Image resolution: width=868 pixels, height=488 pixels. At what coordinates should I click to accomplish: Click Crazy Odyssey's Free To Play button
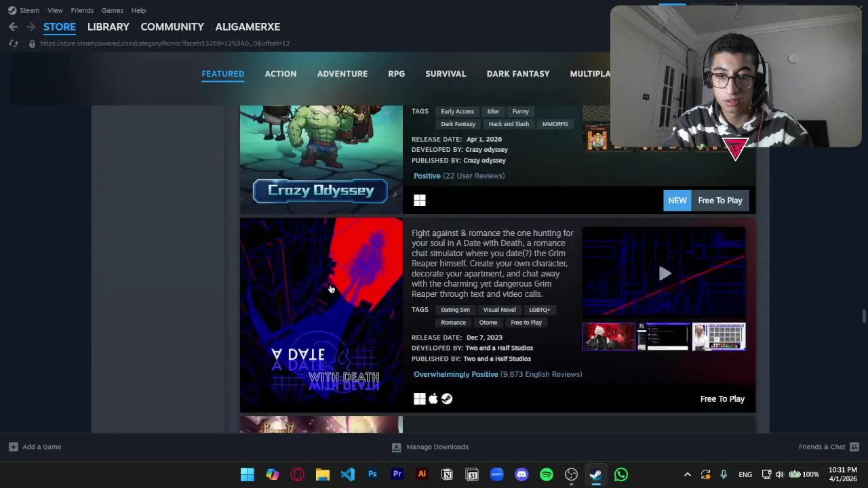(720, 200)
